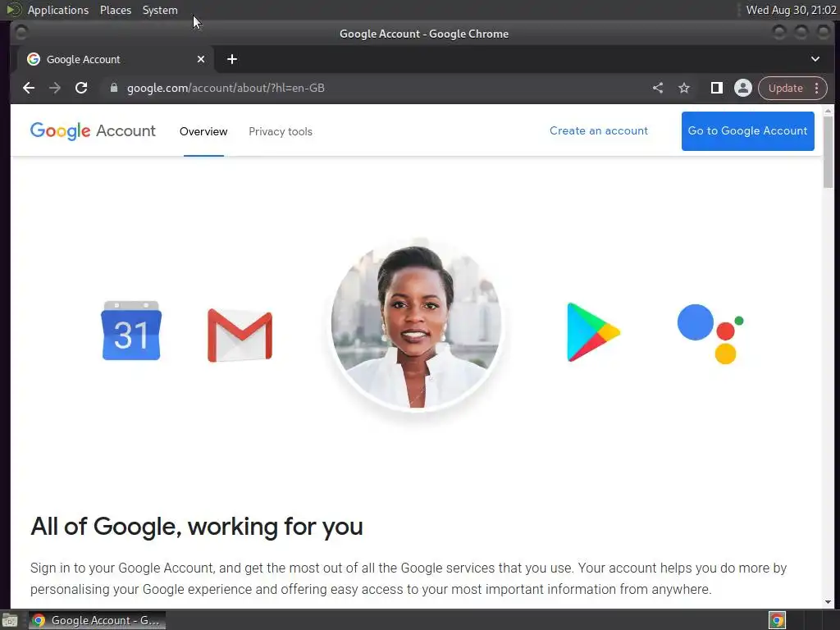This screenshot has width=840, height=630.
Task: Select the Overview tab
Action: (x=203, y=131)
